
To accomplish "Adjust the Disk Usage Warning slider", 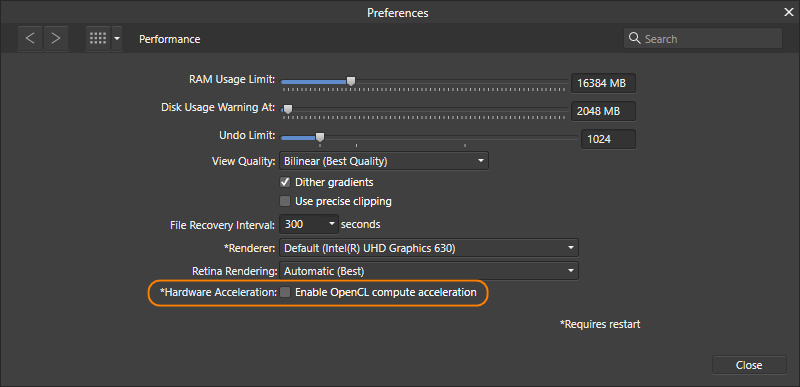I will tap(288, 109).
